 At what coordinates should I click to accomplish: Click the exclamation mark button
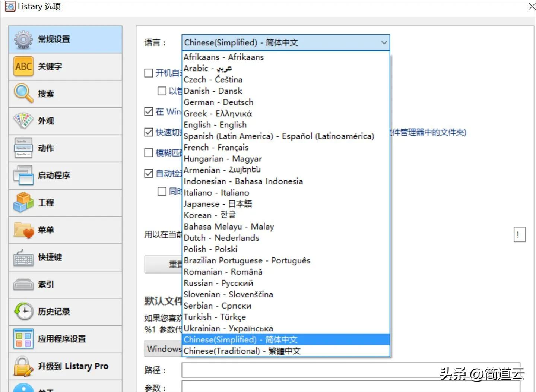click(519, 234)
